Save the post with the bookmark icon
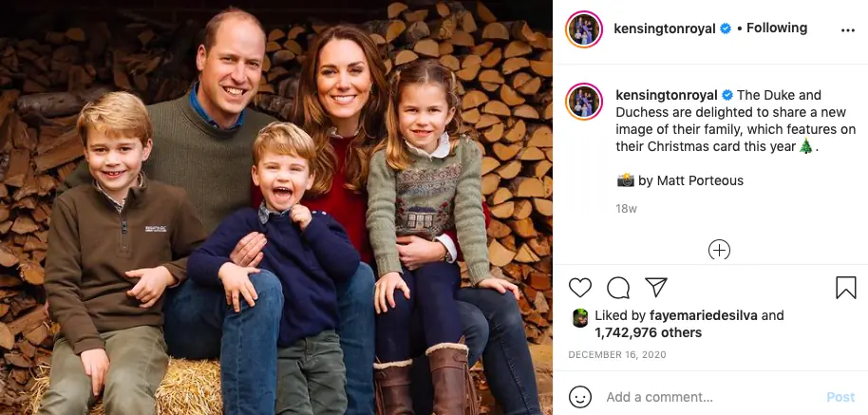 click(x=845, y=288)
